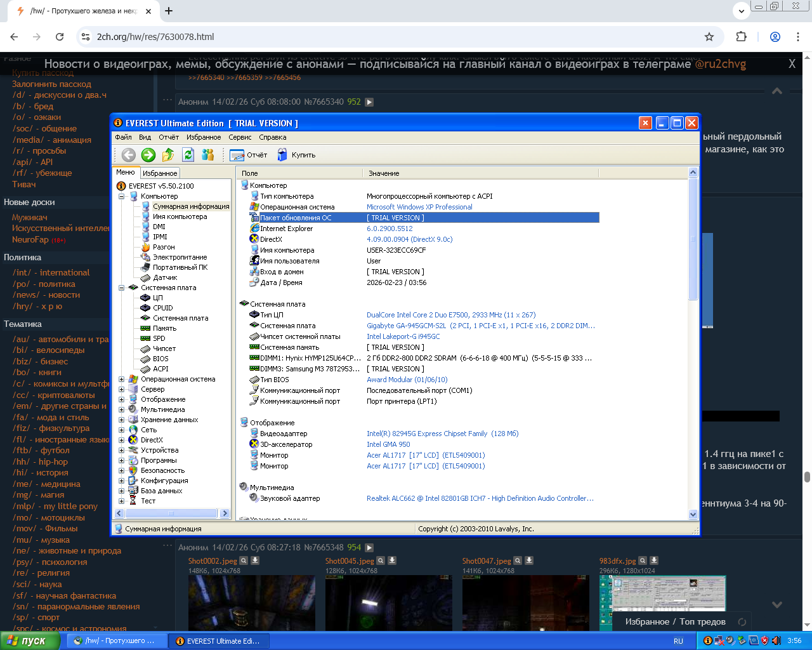Image resolution: width=812 pixels, height=650 pixels.
Task: Click the search icon next to 983dfx.jpg
Action: click(x=643, y=560)
